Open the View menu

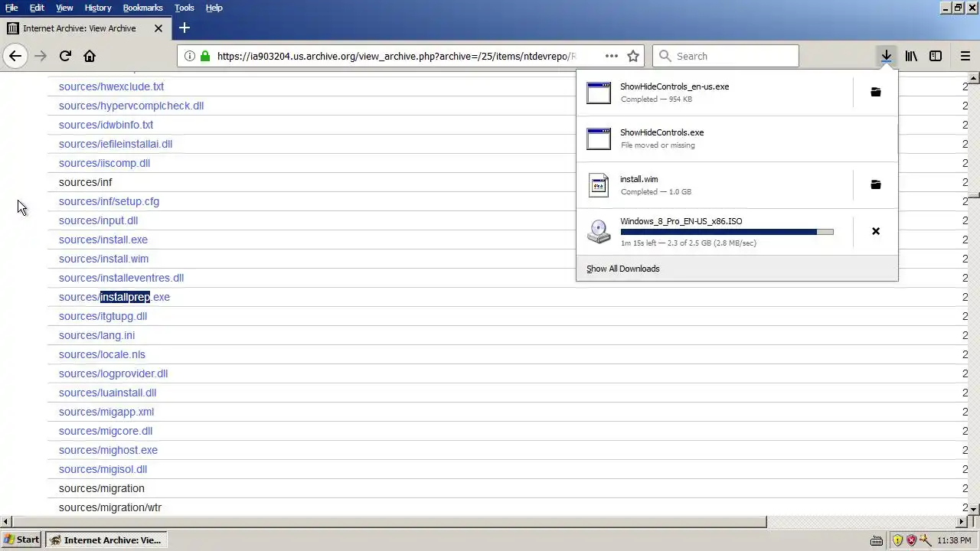(x=64, y=8)
